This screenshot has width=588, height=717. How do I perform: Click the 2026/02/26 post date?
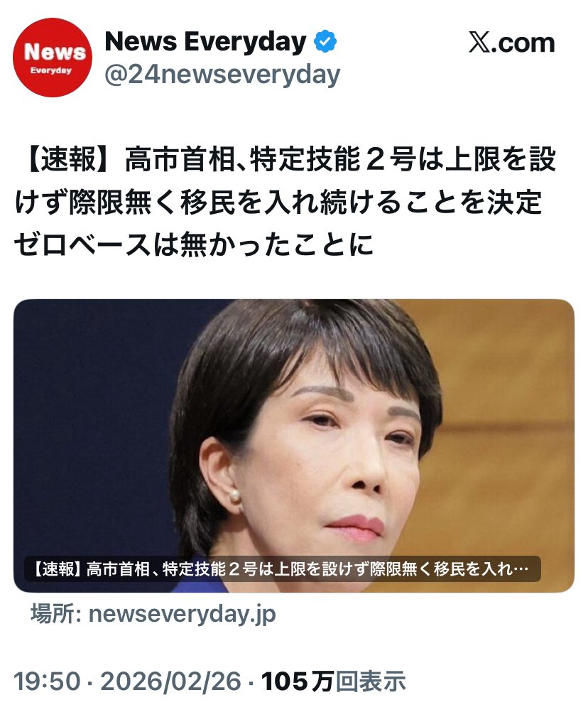[x=170, y=681]
